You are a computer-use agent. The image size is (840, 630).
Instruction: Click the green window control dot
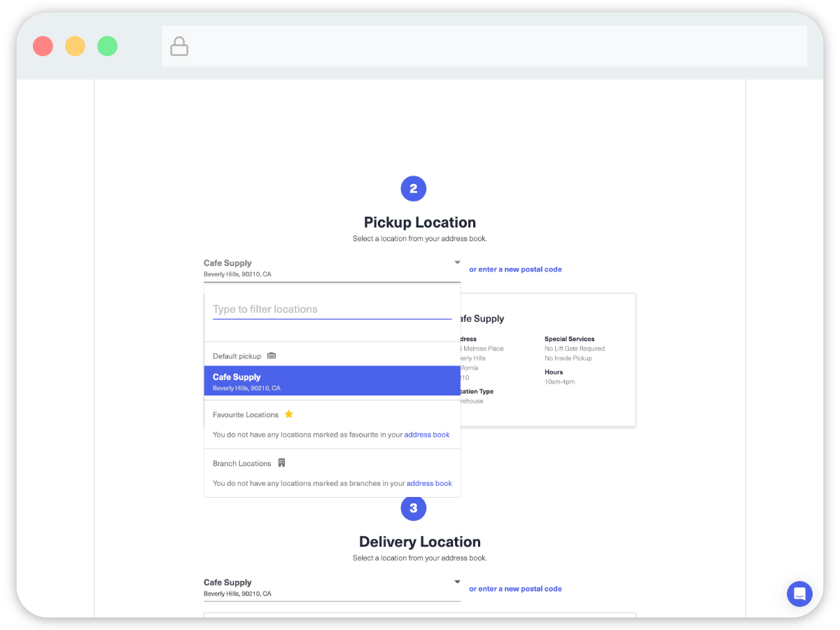(x=107, y=46)
